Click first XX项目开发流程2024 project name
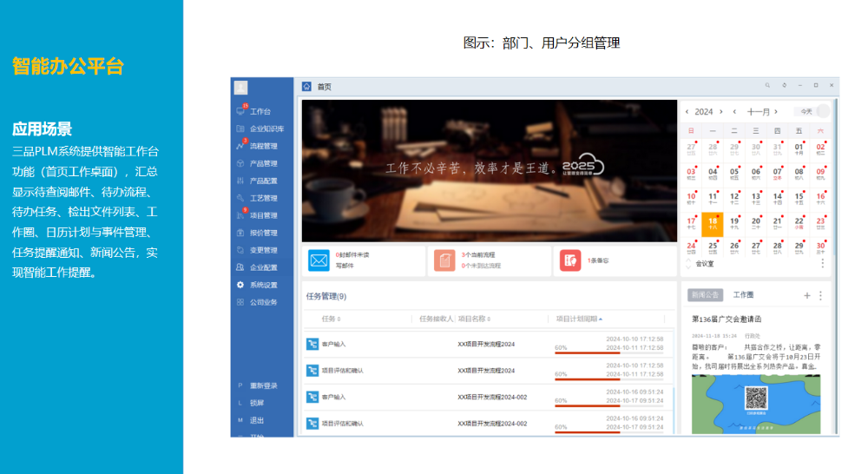 (x=486, y=344)
